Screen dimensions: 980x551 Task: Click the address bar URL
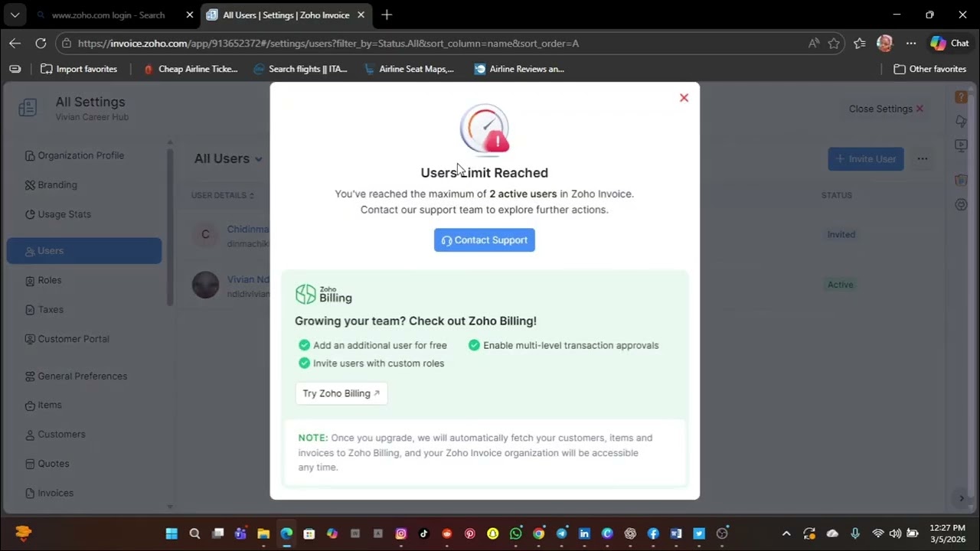[x=328, y=44]
